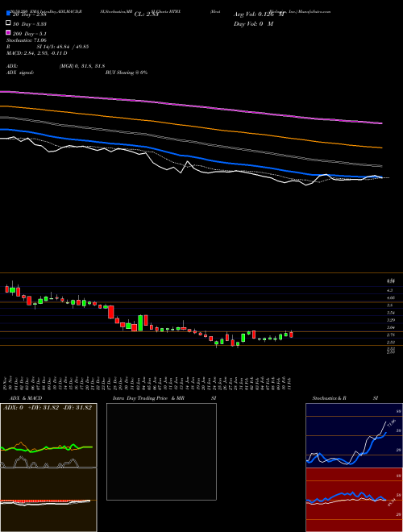
Task: Click the red-background RSI chart panel
Action: [354, 500]
